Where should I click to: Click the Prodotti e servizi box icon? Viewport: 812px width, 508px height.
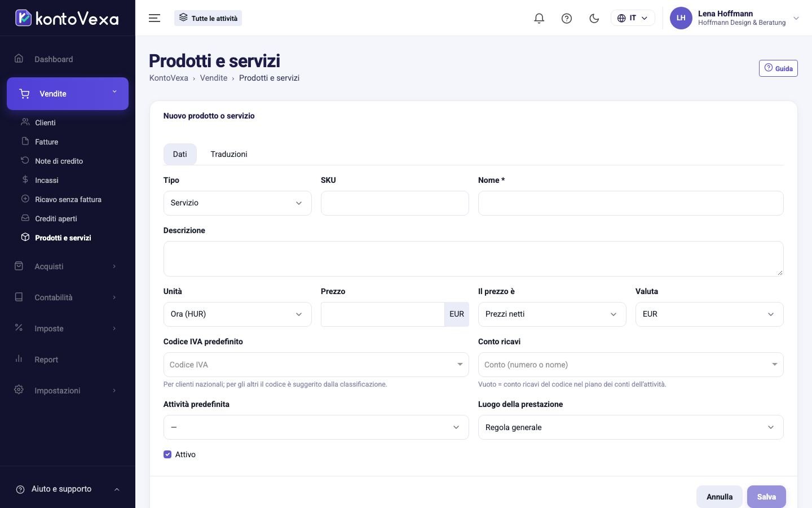pyautogui.click(x=25, y=237)
